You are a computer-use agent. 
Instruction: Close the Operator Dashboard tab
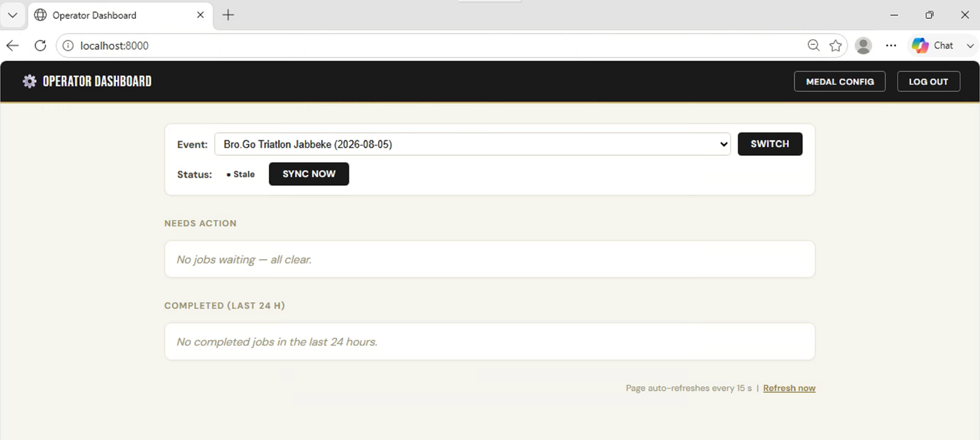[200, 15]
